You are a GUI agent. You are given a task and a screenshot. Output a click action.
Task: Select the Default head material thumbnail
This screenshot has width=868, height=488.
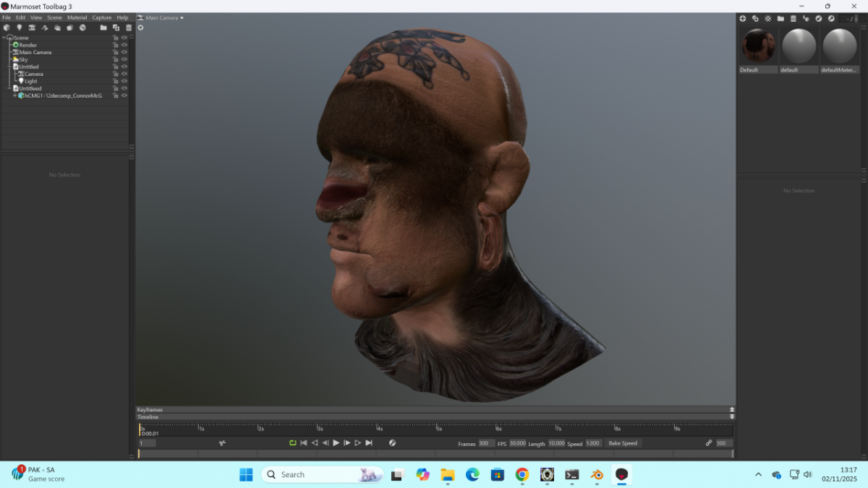tap(759, 46)
